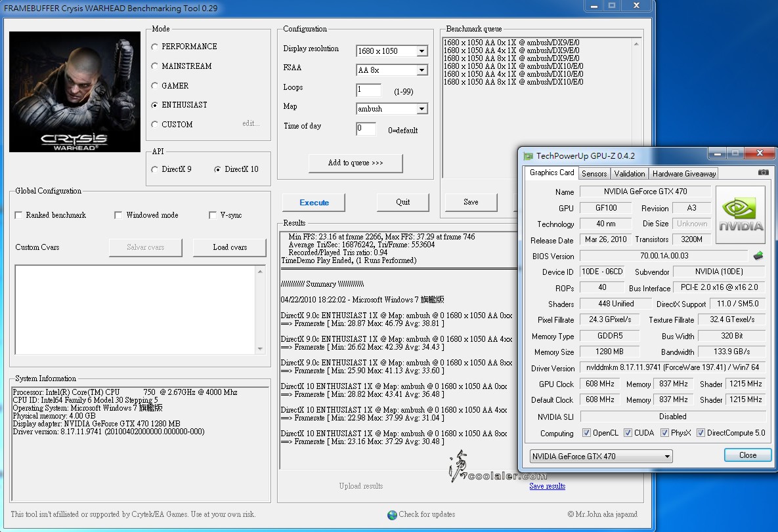778x532 pixels.
Task: Select GAMER mode
Action: (x=155, y=86)
